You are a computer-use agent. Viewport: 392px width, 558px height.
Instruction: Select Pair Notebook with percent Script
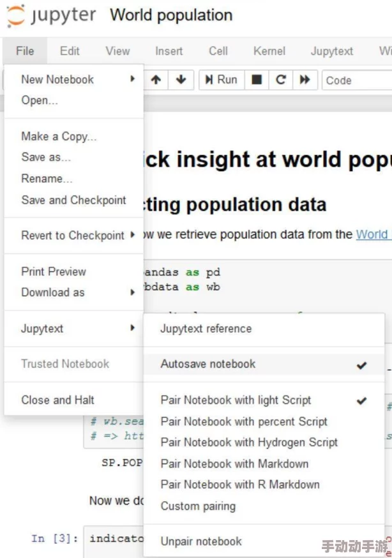click(x=264, y=421)
